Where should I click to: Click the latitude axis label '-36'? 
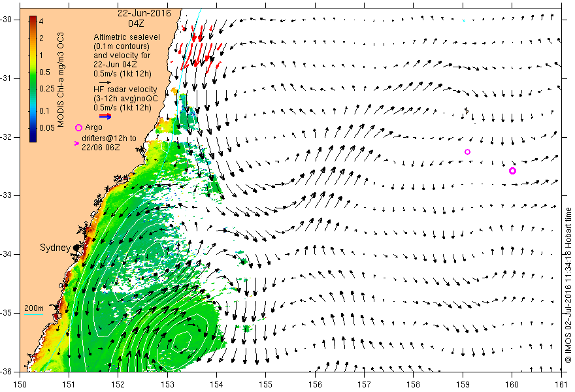(x=7, y=372)
